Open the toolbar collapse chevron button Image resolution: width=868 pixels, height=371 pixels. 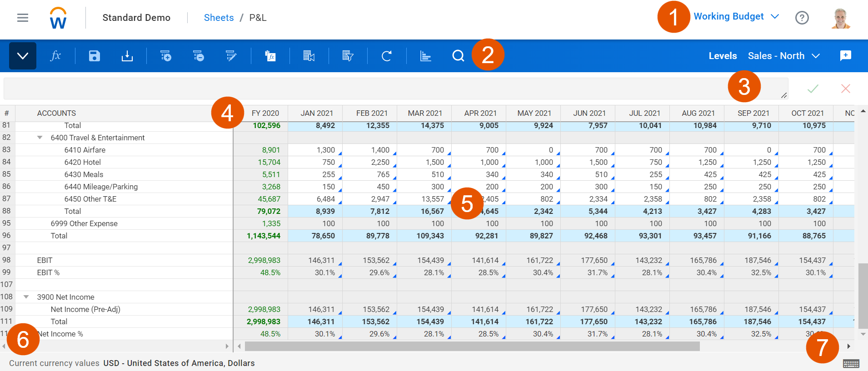point(23,56)
